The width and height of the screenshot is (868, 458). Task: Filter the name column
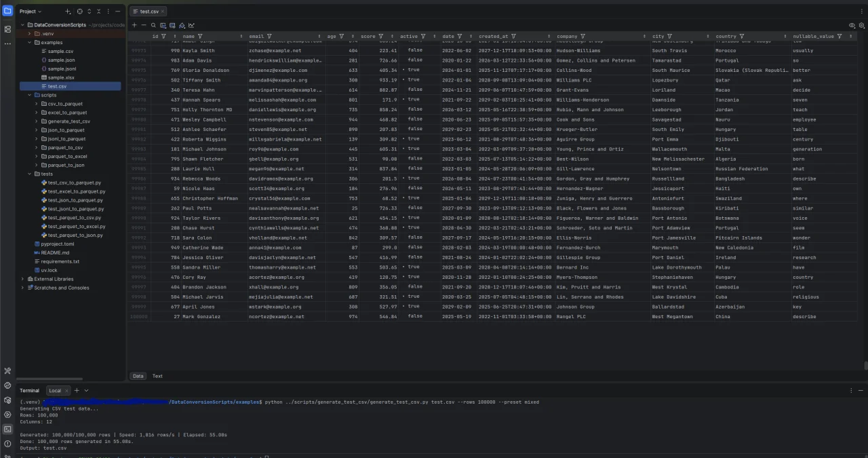pyautogui.click(x=200, y=37)
